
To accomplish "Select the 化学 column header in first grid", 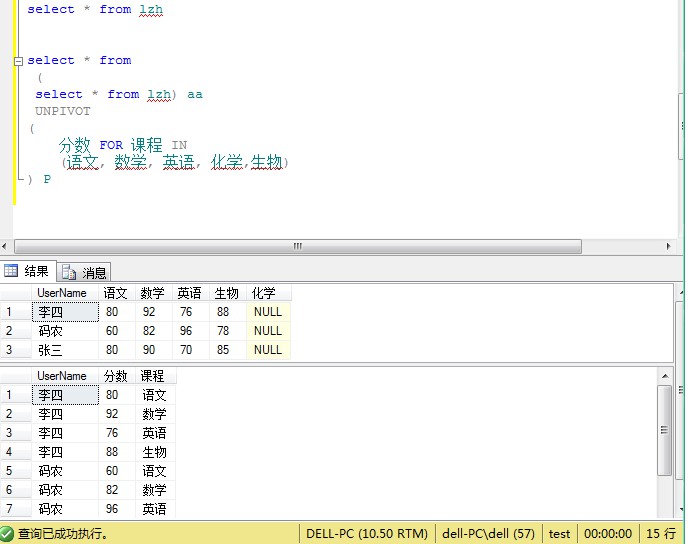I will point(264,293).
